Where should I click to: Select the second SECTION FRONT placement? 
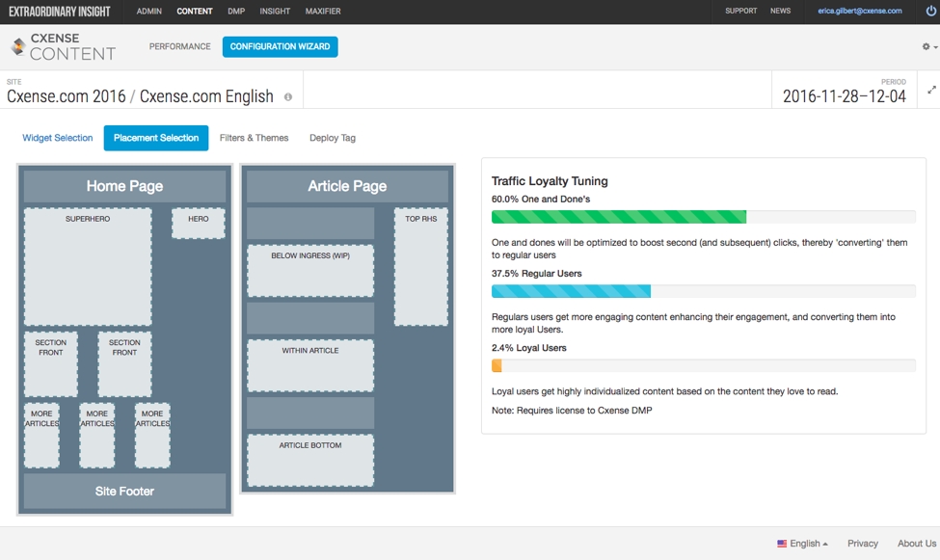click(124, 364)
